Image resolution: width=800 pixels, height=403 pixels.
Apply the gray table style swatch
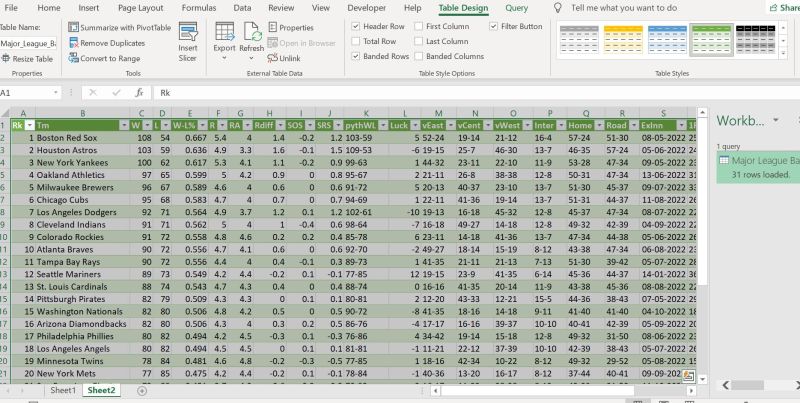click(x=579, y=39)
